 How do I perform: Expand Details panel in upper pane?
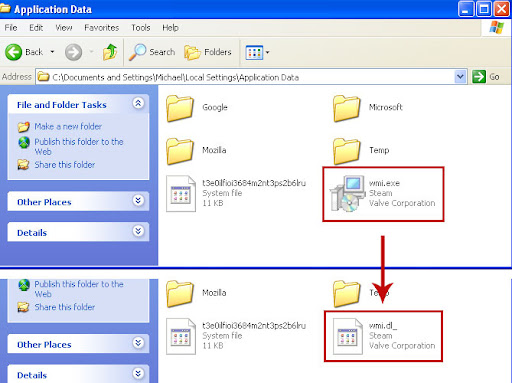pos(138,231)
